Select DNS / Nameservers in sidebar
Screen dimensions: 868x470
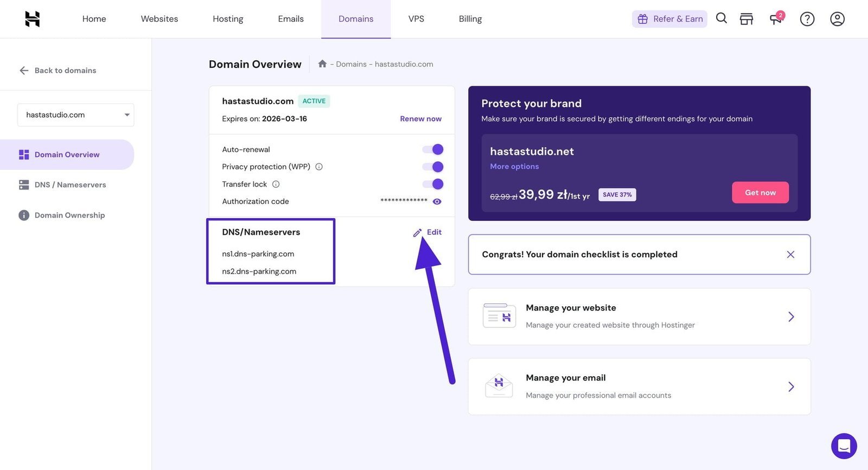click(70, 185)
